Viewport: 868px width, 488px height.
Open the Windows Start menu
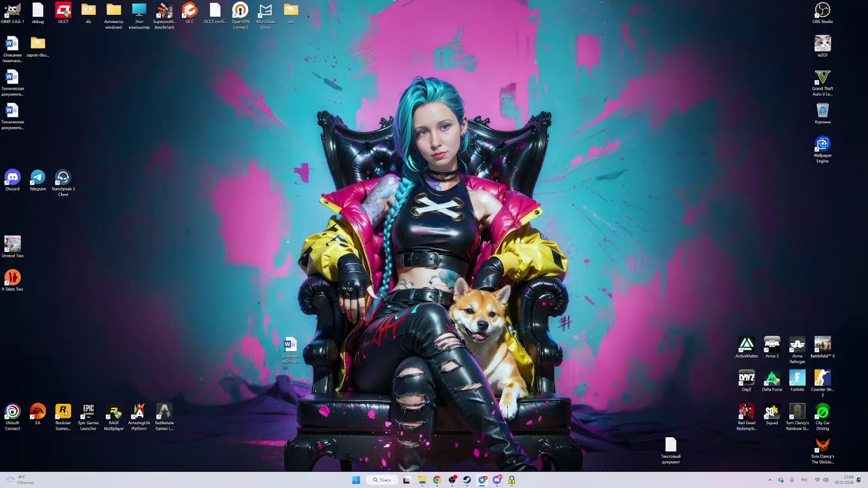[x=356, y=480]
